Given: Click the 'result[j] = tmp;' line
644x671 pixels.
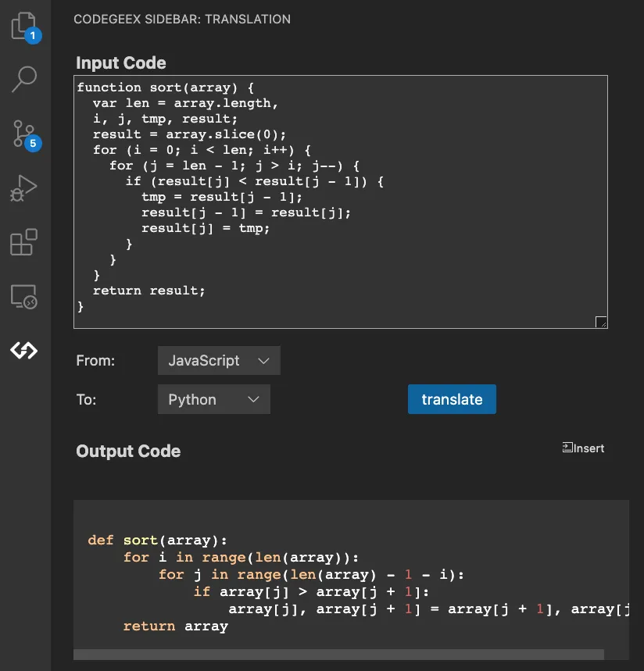Looking at the screenshot, I should pyautogui.click(x=206, y=228).
